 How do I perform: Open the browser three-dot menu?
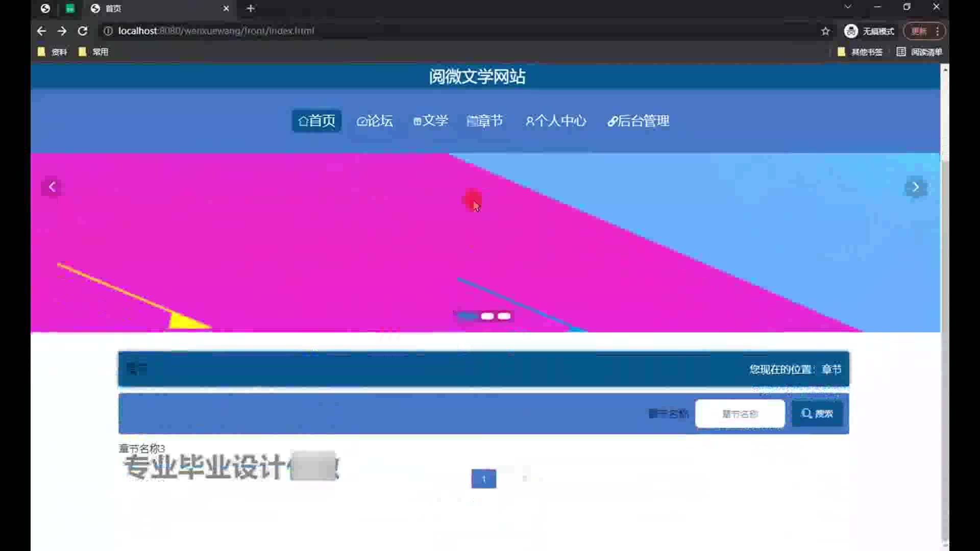click(x=938, y=31)
